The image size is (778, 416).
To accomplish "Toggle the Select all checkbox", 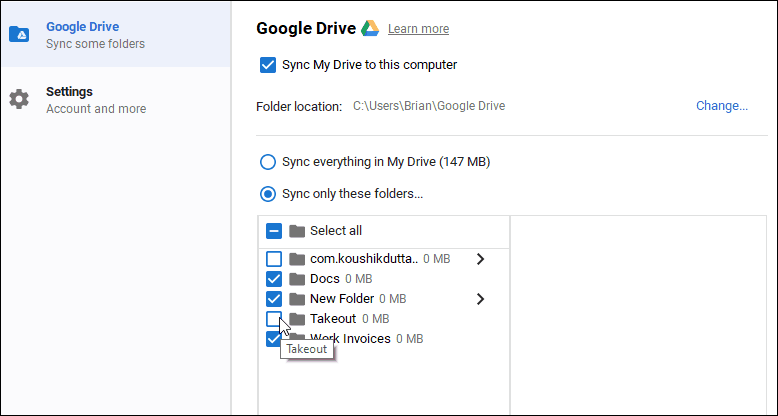I will [x=274, y=231].
